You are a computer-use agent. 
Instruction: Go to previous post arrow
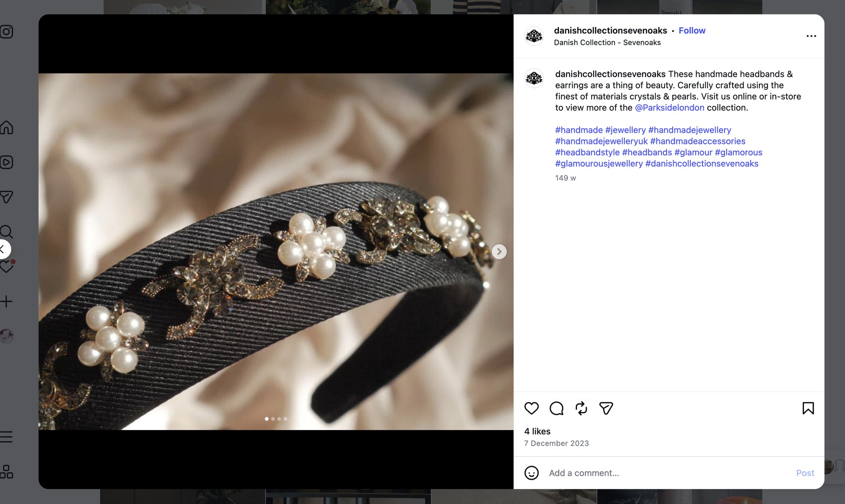(3, 249)
